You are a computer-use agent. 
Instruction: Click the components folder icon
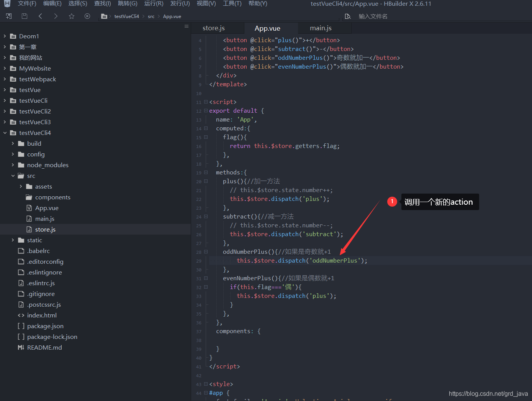(x=29, y=197)
